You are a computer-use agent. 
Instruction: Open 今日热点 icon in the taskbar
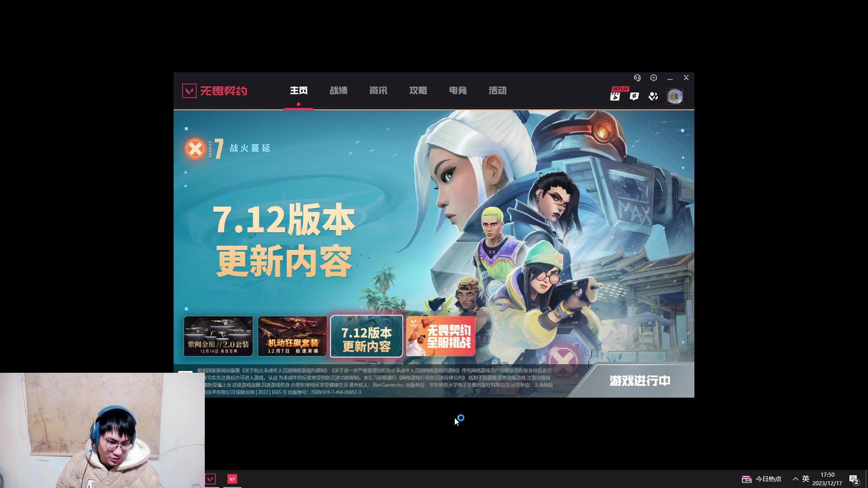748,479
